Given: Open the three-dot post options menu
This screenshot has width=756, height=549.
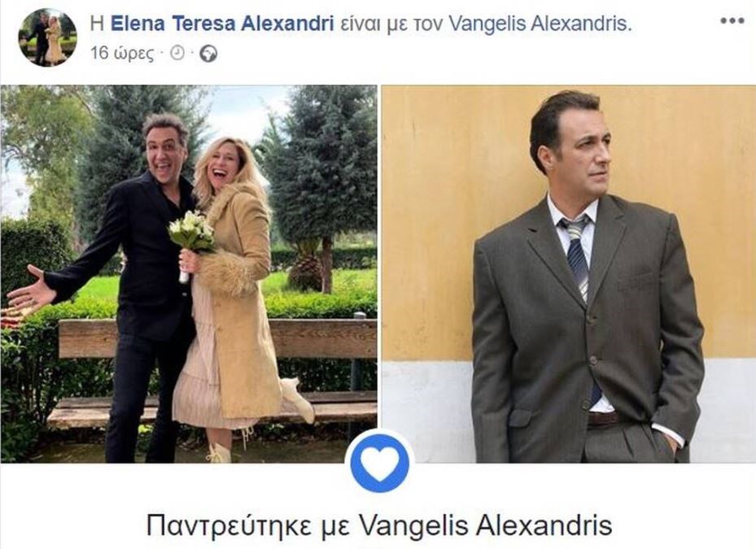Looking at the screenshot, I should pos(732,20).
